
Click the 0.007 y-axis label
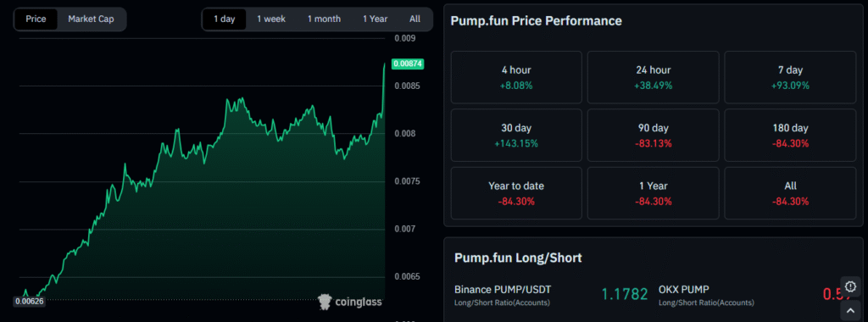click(x=404, y=229)
